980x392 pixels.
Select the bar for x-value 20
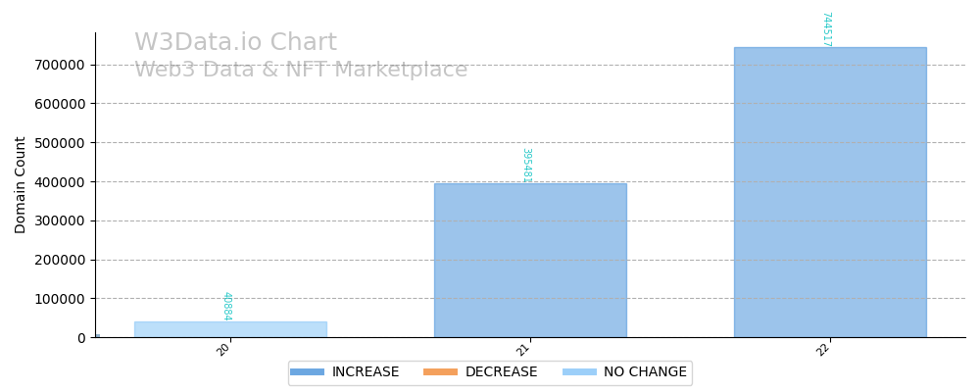click(x=230, y=329)
